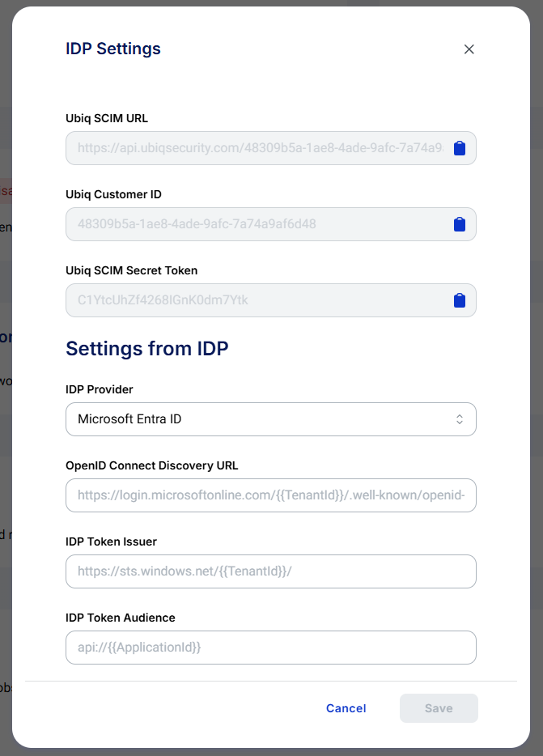Click the IDP Token Audience field

tap(271, 648)
